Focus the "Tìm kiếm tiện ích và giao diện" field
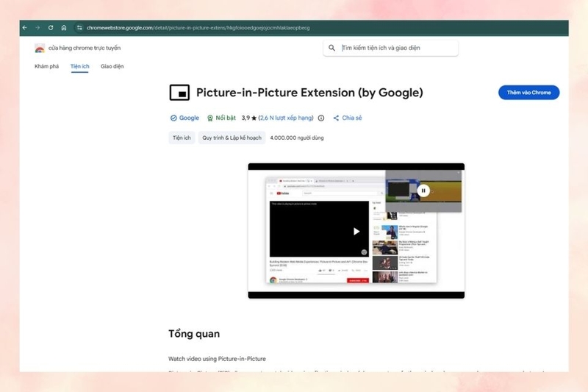This screenshot has width=588, height=392. tap(391, 48)
